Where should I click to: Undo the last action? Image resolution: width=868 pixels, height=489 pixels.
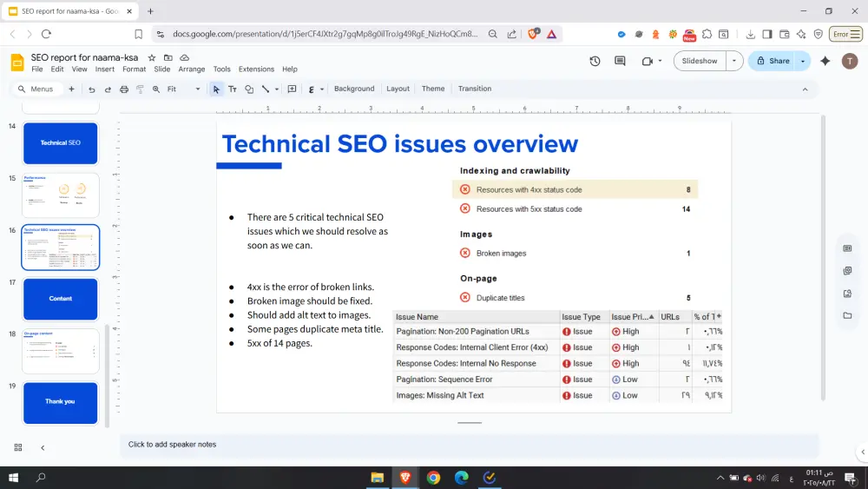(91, 89)
